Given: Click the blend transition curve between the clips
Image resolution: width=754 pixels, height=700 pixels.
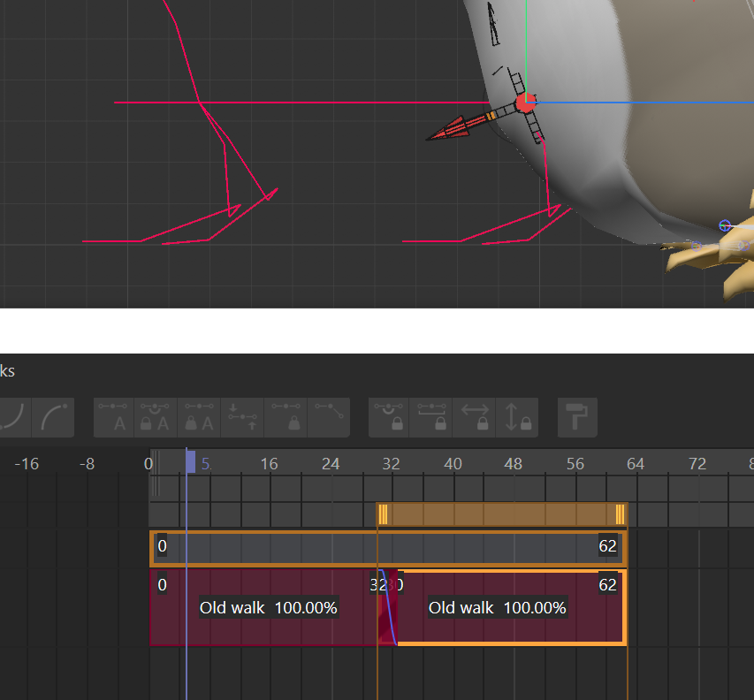Looking at the screenshot, I should 388,608.
